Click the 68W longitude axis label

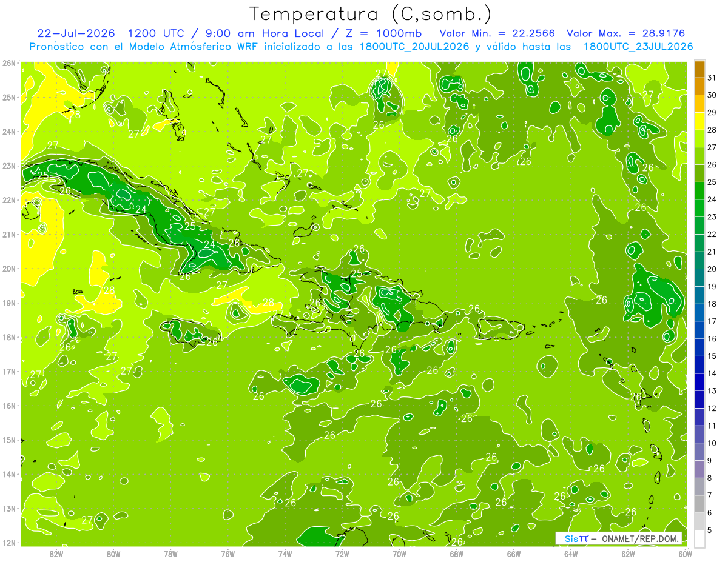[457, 554]
